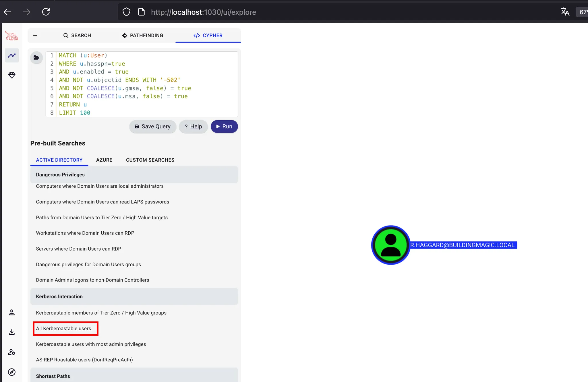Collapse the Dangerous Privileges section
This screenshot has height=382, width=588.
point(134,174)
